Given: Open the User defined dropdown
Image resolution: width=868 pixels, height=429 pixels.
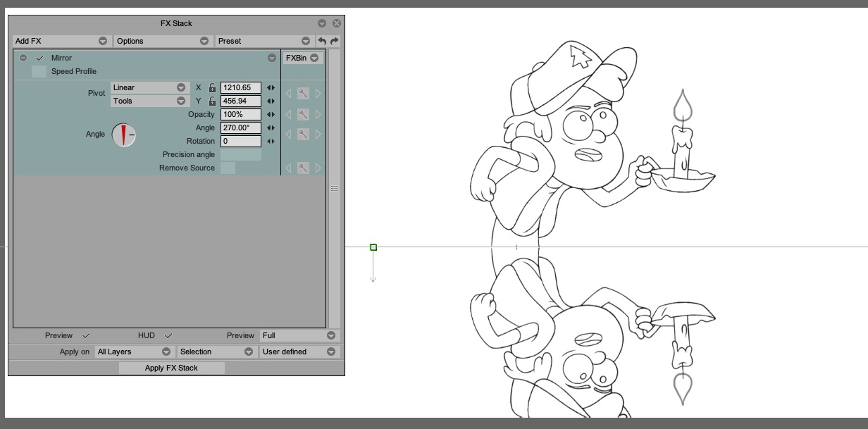Looking at the screenshot, I should click(x=299, y=352).
